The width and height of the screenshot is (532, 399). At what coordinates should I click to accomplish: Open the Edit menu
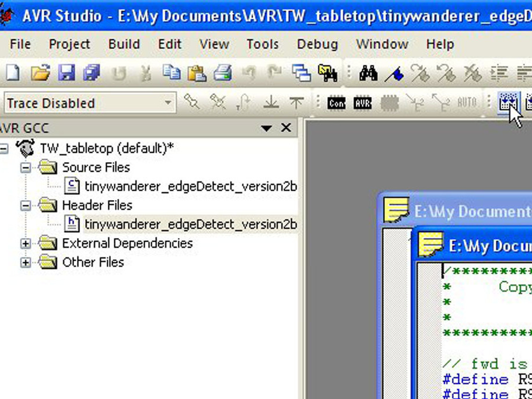pyautogui.click(x=170, y=44)
